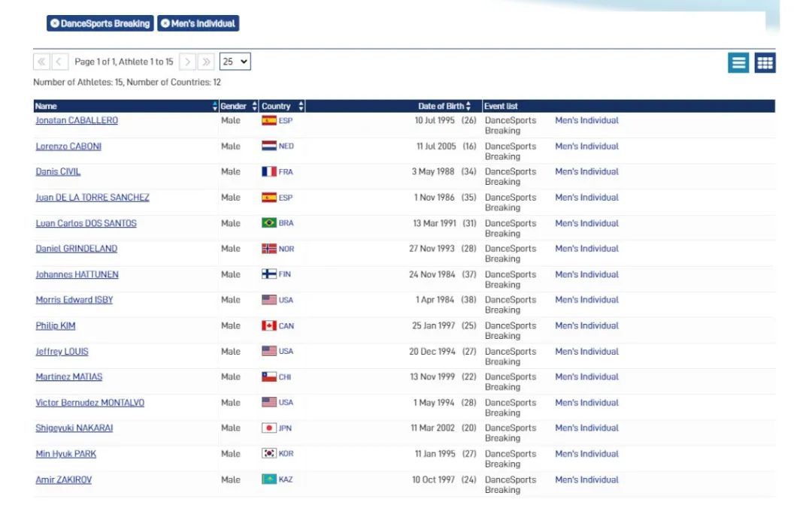Sort table by Gender column
Image resolution: width=812 pixels, height=508 pixels.
[233, 107]
